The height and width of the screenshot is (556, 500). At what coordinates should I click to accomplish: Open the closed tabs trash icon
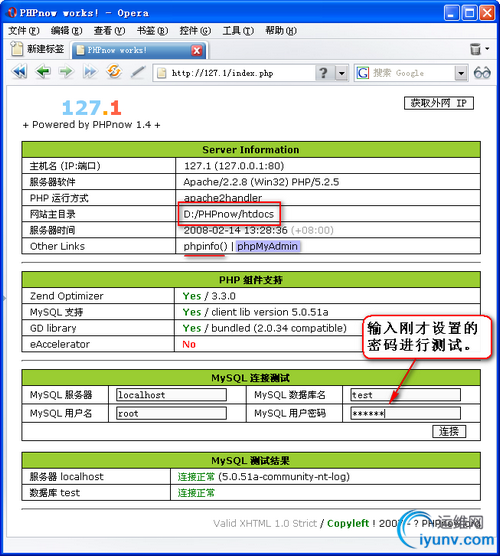[475, 49]
